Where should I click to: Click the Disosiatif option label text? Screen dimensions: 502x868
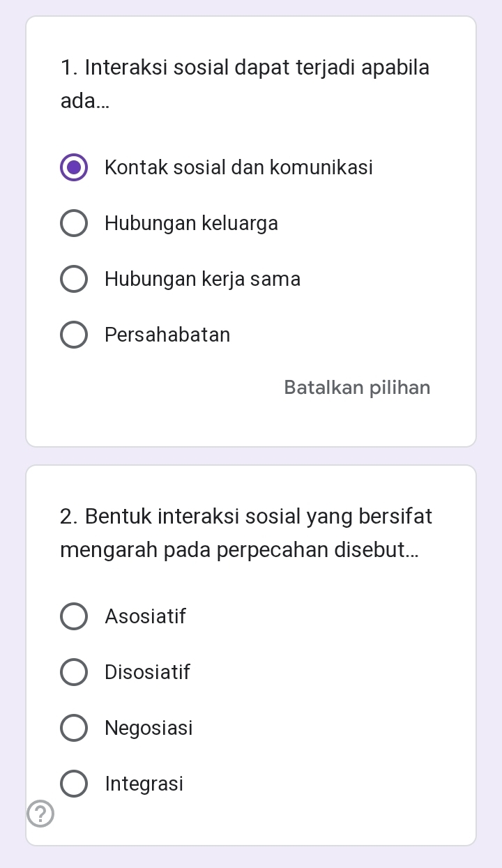[x=147, y=673]
